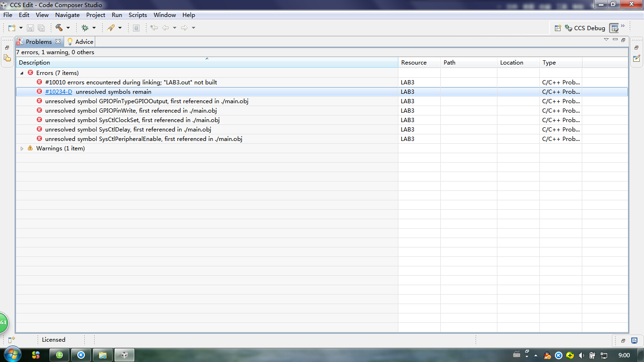Minimize the Problems view panel
The width and height of the screenshot is (644, 362).
[615, 40]
